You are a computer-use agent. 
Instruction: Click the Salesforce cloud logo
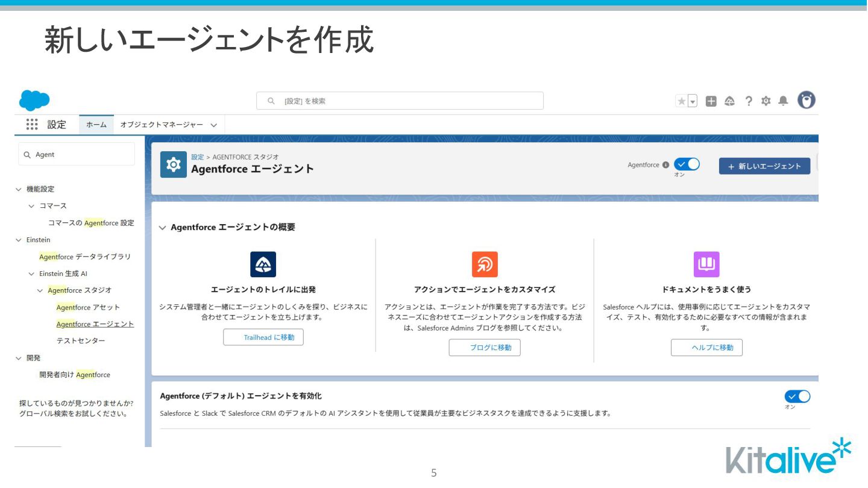pyautogui.click(x=34, y=100)
